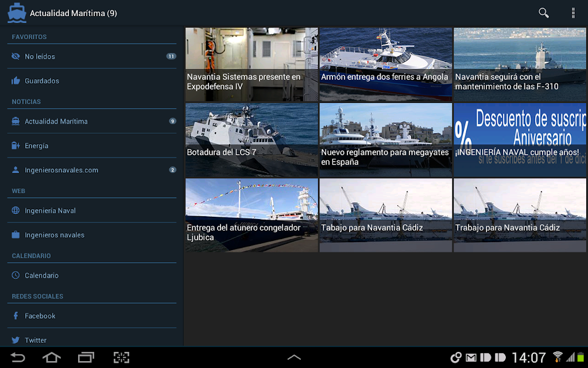Click the briefcase icon beside Ingenieros navales

click(16, 235)
